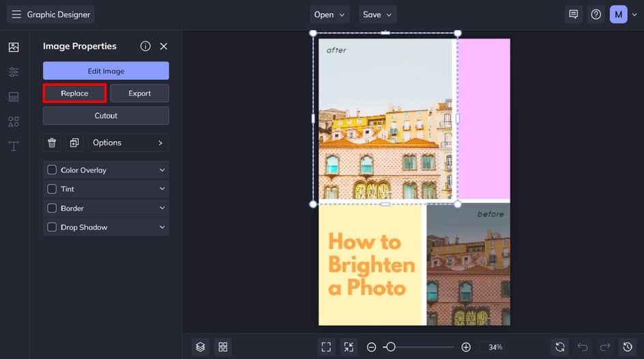Click the duplicate image icon

[x=74, y=143]
